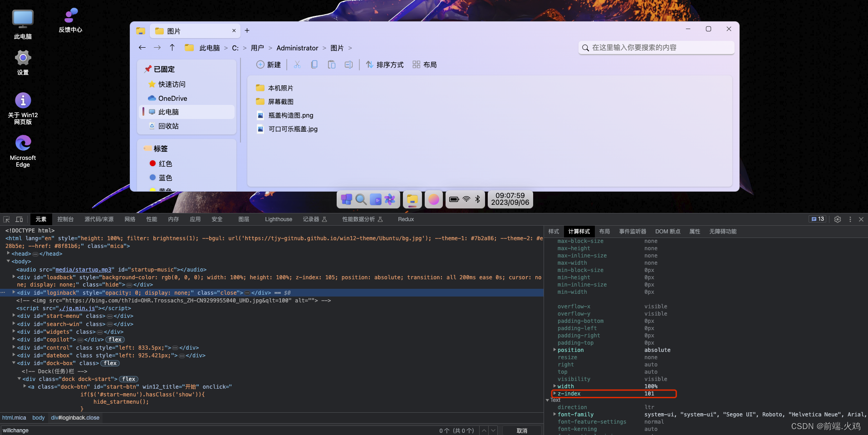This screenshot has height=435, width=868.
Task: Go forward with the right arrow
Action: click(x=157, y=48)
